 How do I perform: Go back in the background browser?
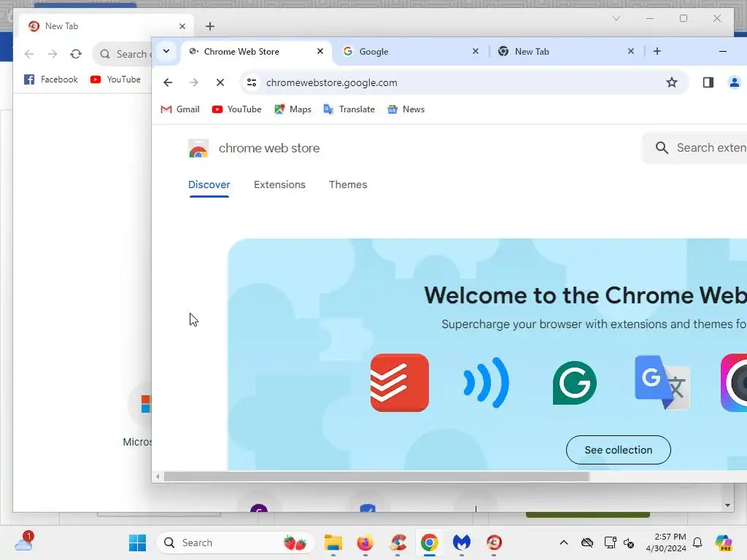click(x=29, y=54)
